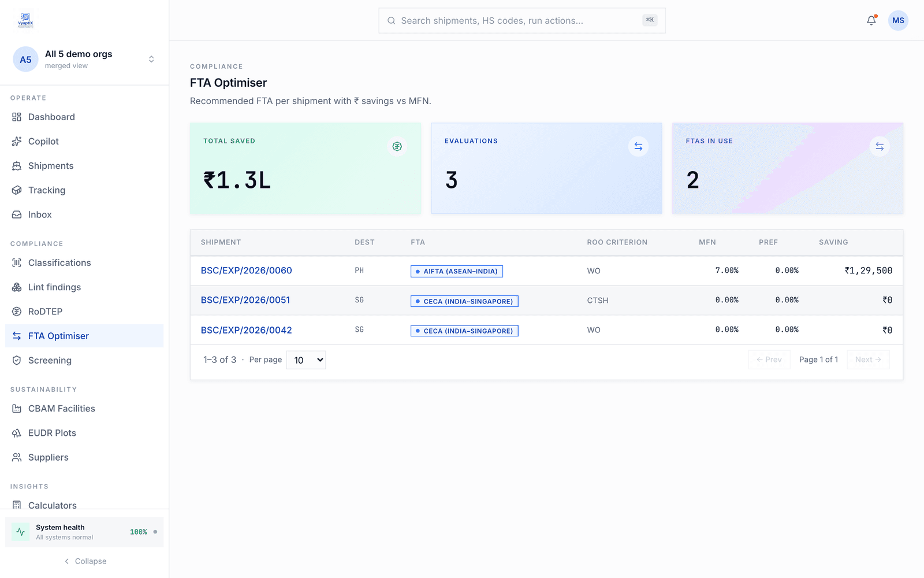Select FTA Optimiser menu item
Image resolution: width=924 pixels, height=578 pixels.
pos(84,336)
